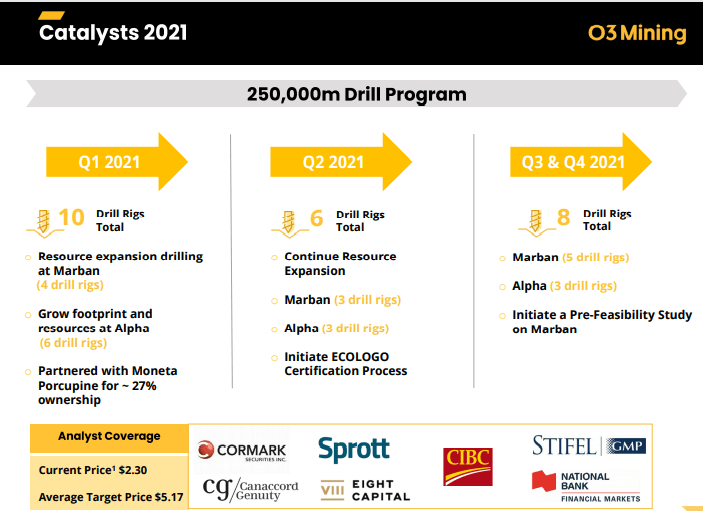Click the Q1 2021 drill rig icon
Viewport: 703px width, 511px height.
[44, 223]
